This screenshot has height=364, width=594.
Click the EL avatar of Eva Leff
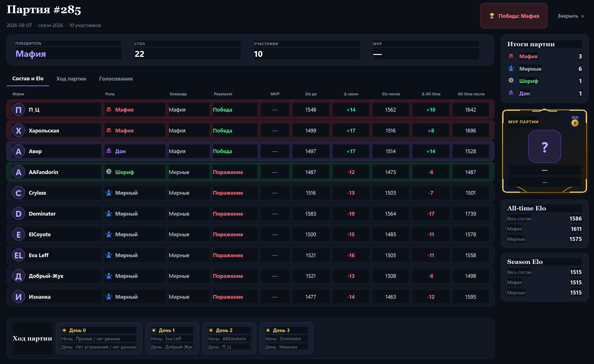pyautogui.click(x=19, y=255)
